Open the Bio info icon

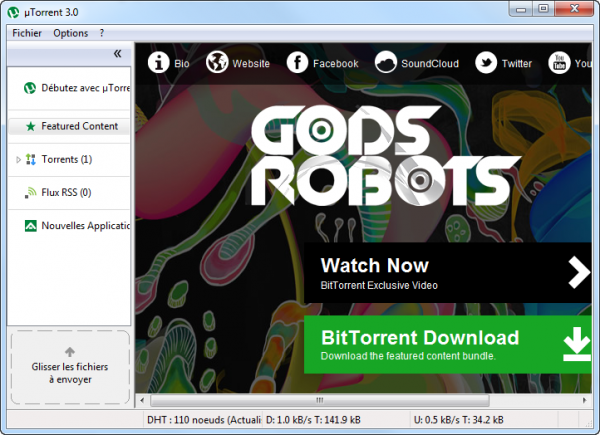(x=158, y=62)
